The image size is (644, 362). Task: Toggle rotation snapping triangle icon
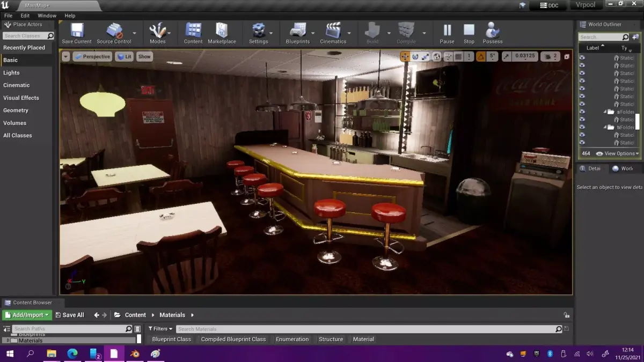click(x=481, y=56)
